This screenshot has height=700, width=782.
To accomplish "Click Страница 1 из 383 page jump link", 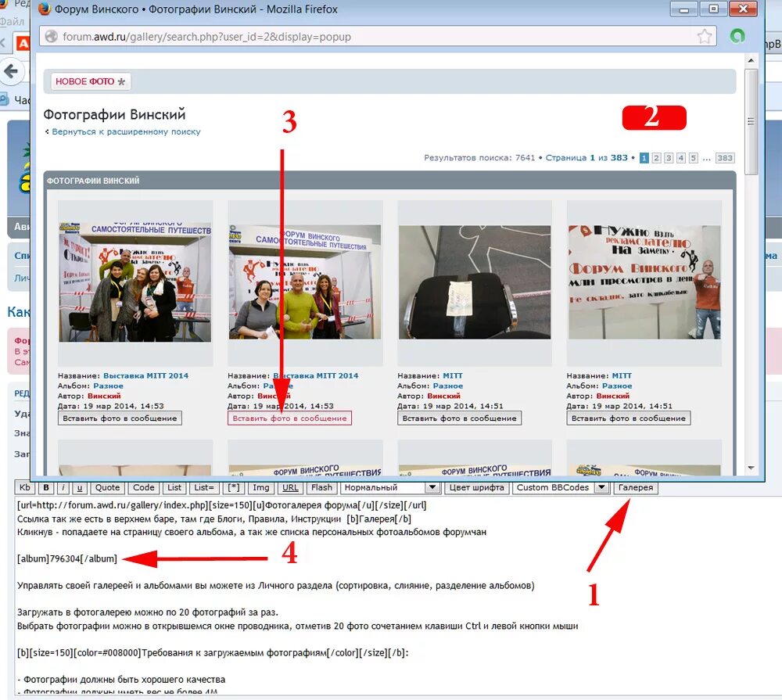I will [586, 158].
